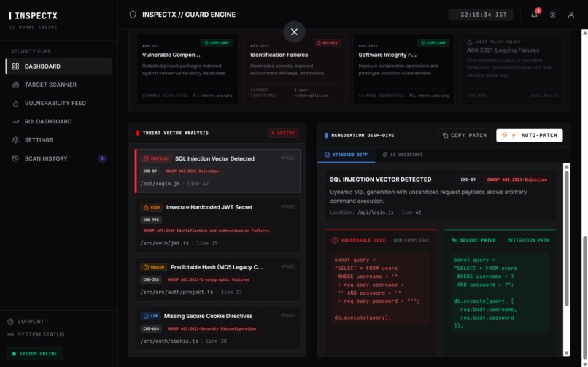
Task: Click the warning icon on Audit Policy card
Action: (x=469, y=42)
